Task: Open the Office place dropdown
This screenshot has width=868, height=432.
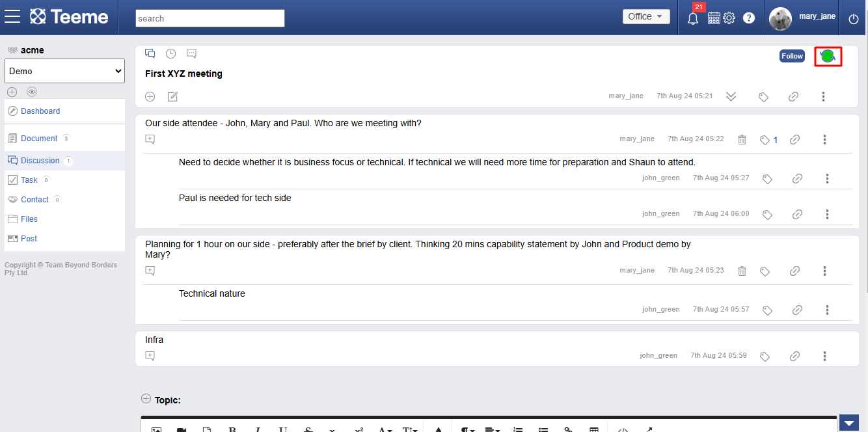Action: tap(646, 16)
